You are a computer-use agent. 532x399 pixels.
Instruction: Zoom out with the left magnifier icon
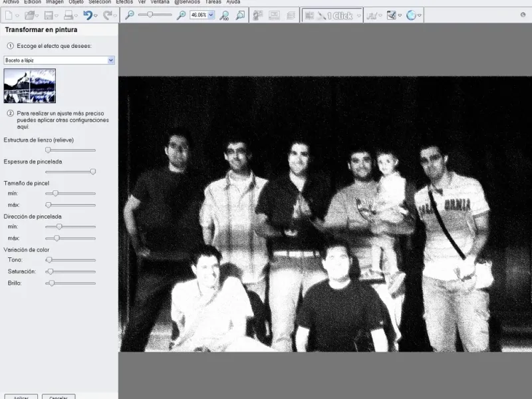pos(129,15)
